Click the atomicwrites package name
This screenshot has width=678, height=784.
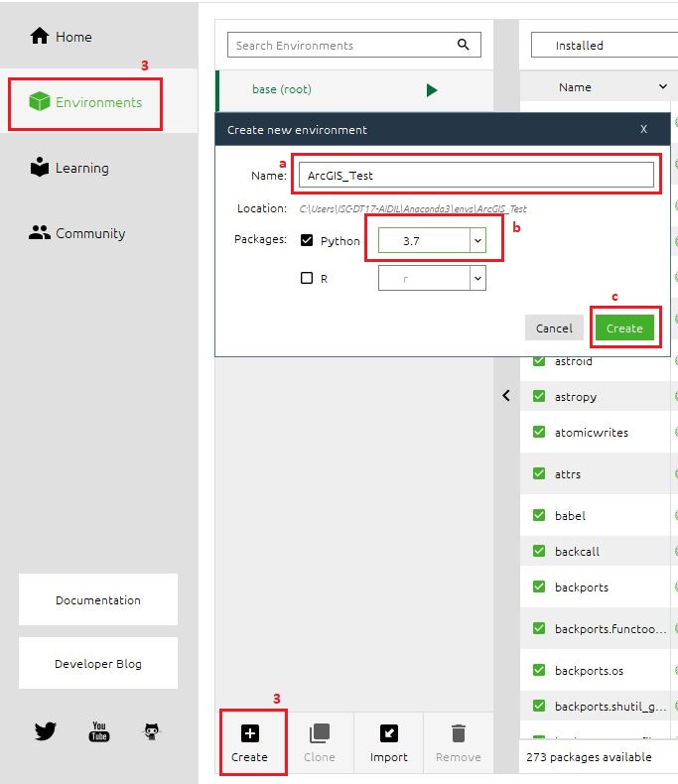click(x=592, y=433)
